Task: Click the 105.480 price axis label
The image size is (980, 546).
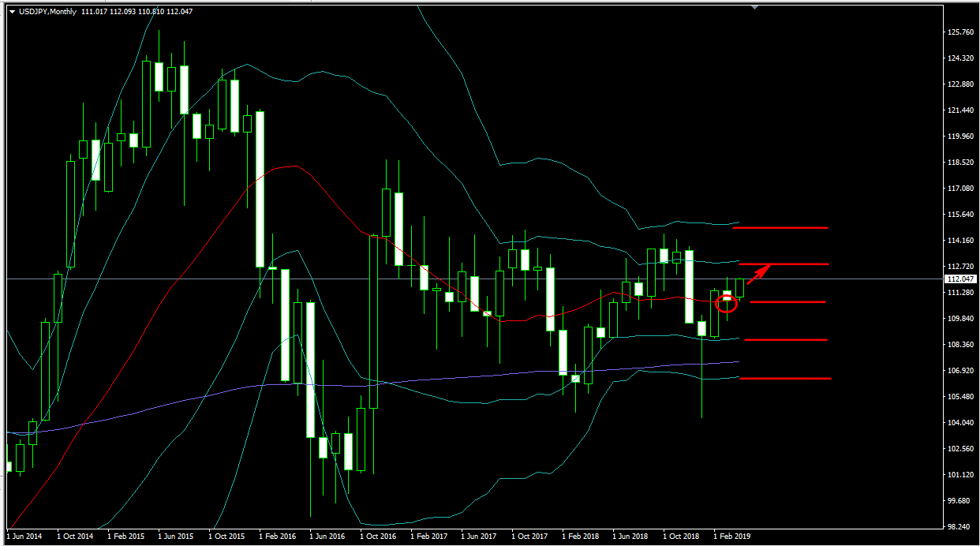Action: click(x=961, y=397)
